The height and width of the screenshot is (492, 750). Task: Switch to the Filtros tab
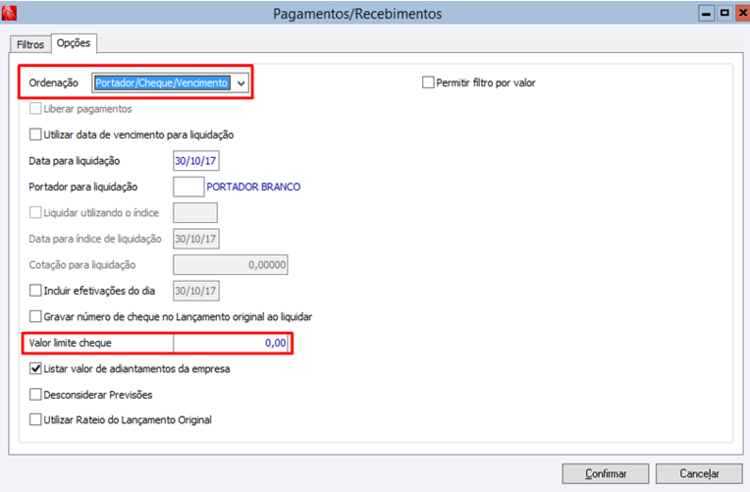(x=30, y=44)
